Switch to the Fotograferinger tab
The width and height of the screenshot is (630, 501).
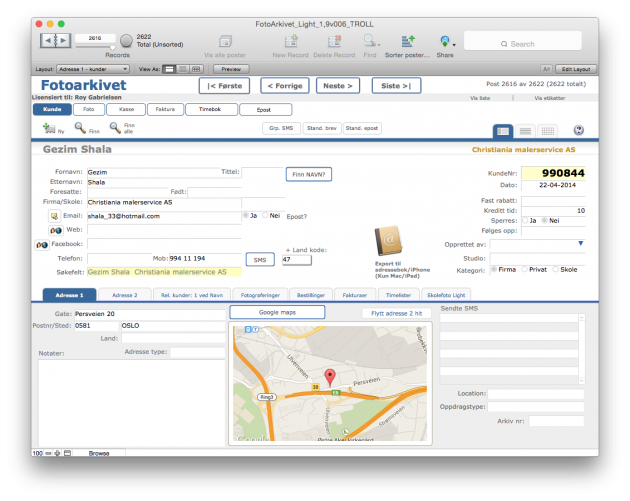tap(260, 295)
